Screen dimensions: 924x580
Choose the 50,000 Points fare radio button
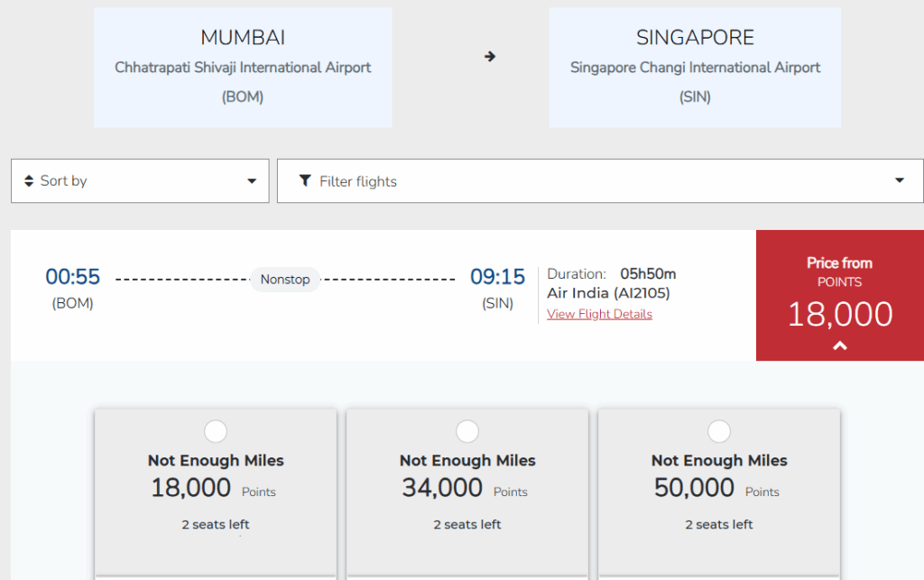click(719, 431)
